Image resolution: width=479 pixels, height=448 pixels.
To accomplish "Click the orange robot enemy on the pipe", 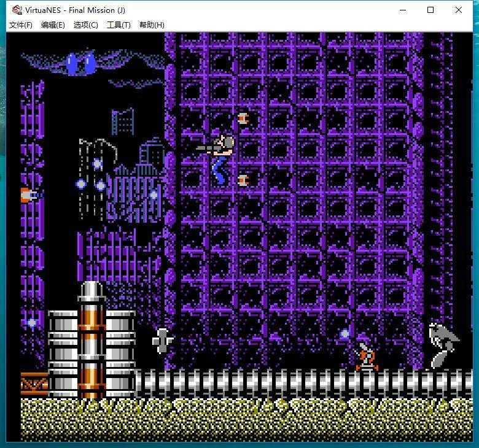I will click(367, 357).
